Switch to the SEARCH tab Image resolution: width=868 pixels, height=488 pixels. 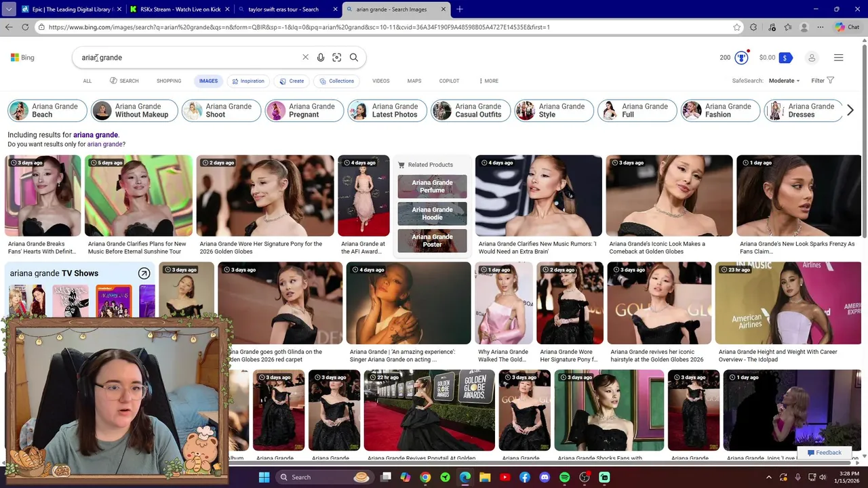coord(124,81)
